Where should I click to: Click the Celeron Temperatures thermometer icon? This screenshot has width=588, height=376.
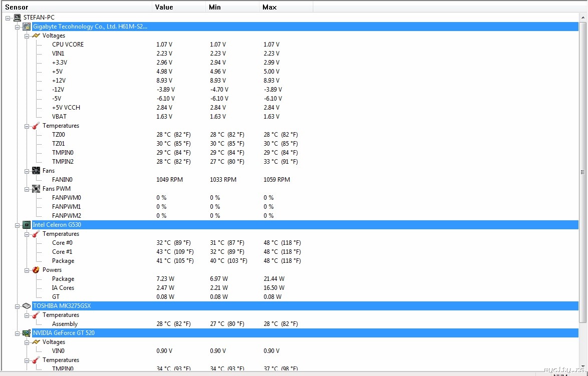36,234
